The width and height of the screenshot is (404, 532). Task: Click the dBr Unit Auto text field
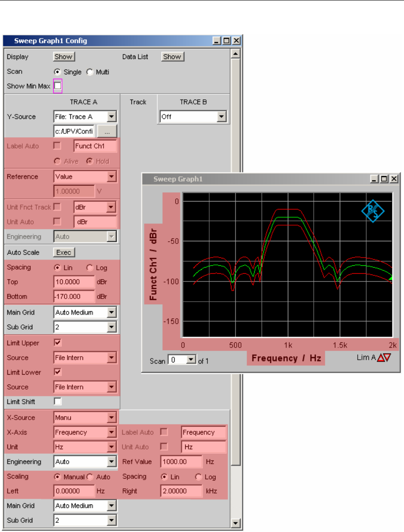(x=95, y=222)
